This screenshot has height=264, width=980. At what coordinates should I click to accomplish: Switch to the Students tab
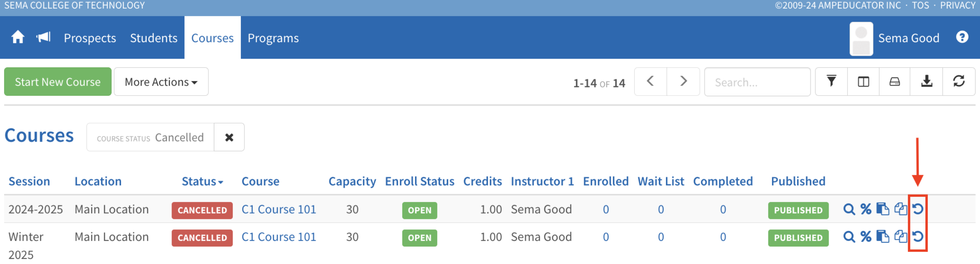point(154,38)
